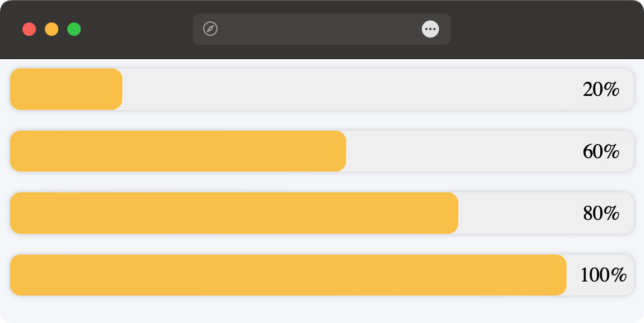The image size is (644, 323).
Task: Click the 100% progress bar fill
Action: pyautogui.click(x=288, y=275)
